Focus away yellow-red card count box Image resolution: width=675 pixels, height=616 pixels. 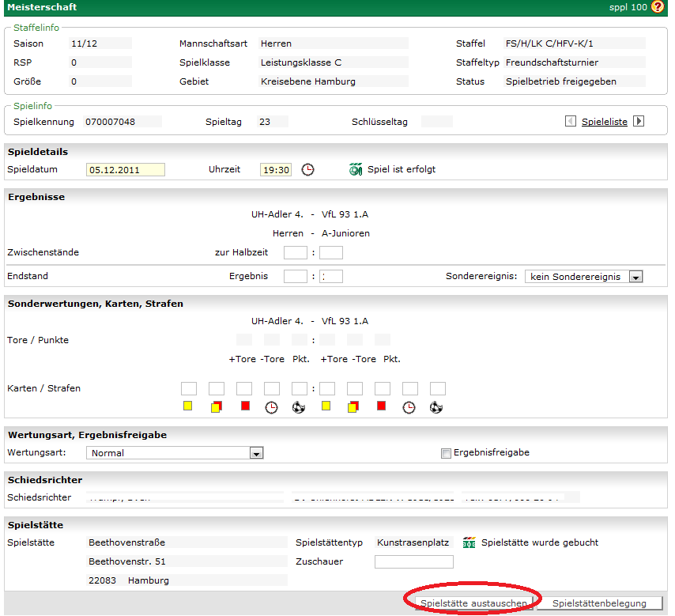click(355, 388)
